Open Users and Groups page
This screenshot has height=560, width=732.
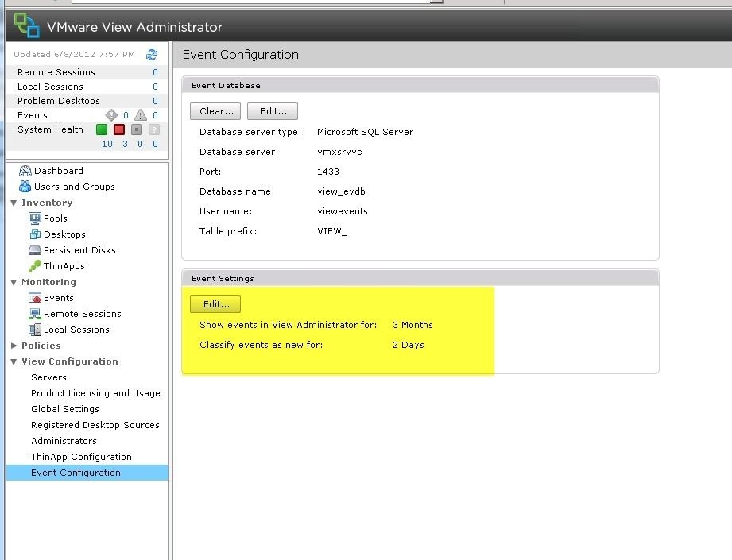75,187
